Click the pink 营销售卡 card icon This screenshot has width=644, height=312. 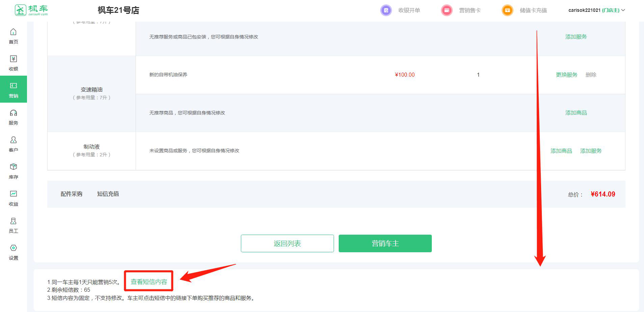tap(447, 10)
